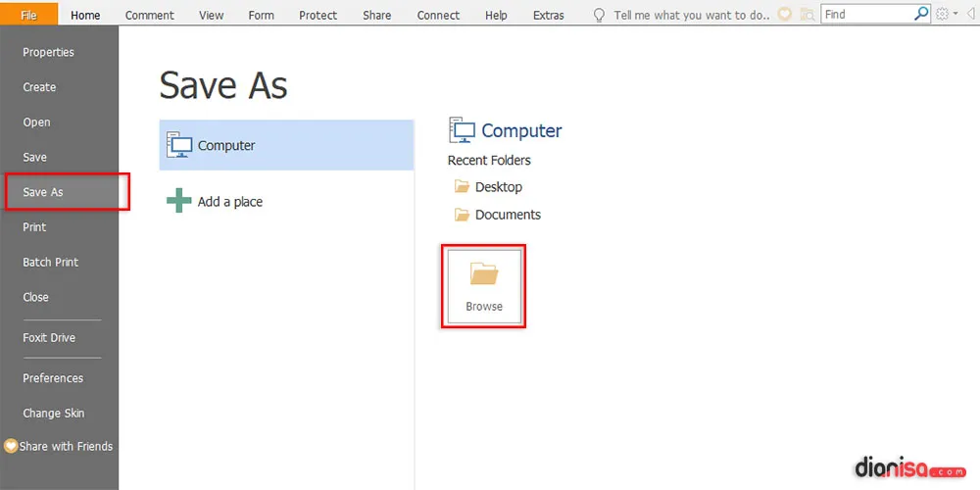Open the Documents recent folder
This screenshot has height=490, width=980.
[x=508, y=215]
